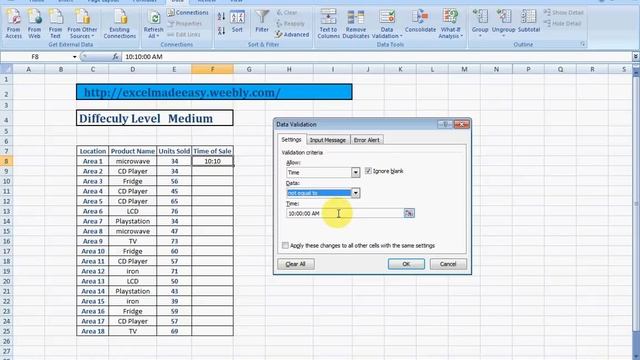
Task: Click Existing Connections icon
Action: [120, 24]
